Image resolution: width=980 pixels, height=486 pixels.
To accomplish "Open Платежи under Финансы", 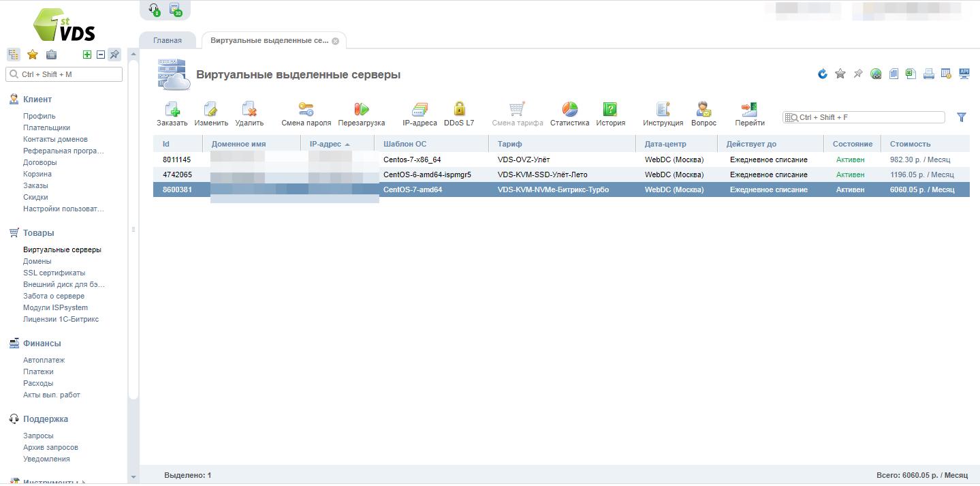I will [x=38, y=371].
